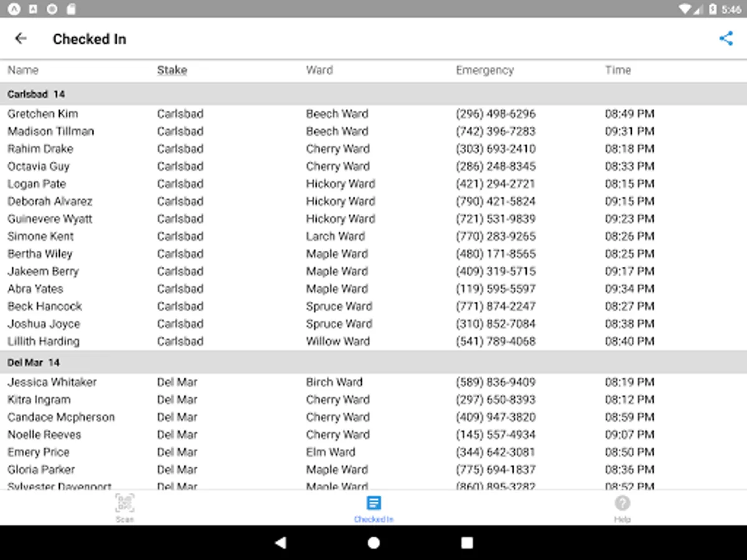Tap emergency number (421) 294-2721

pyautogui.click(x=496, y=184)
